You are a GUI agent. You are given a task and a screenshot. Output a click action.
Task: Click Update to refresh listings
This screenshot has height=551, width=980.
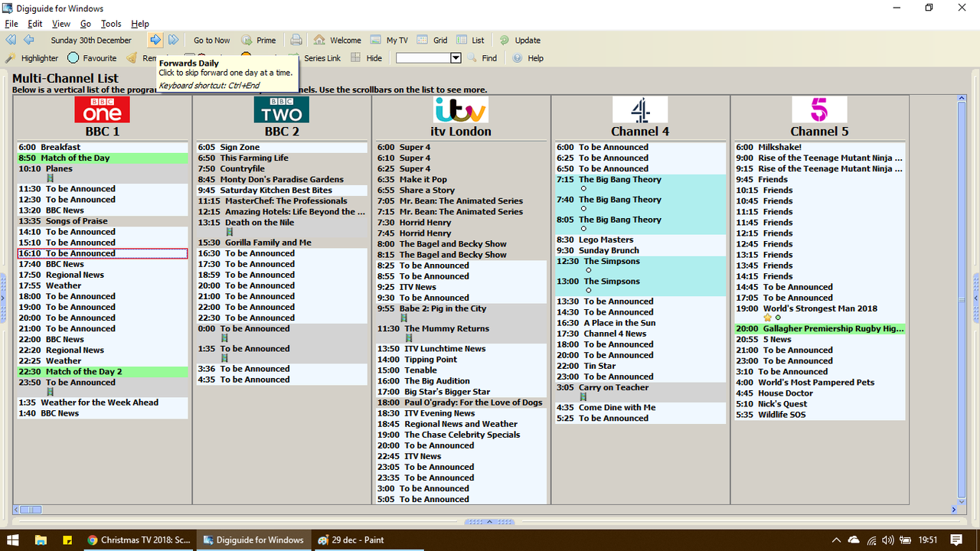pyautogui.click(x=520, y=40)
